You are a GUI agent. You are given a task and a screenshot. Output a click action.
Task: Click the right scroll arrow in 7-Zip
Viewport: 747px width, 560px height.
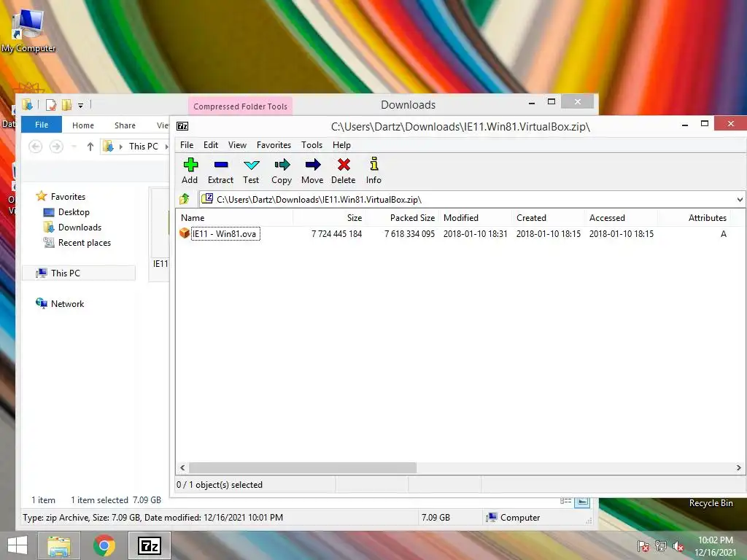tap(738, 467)
